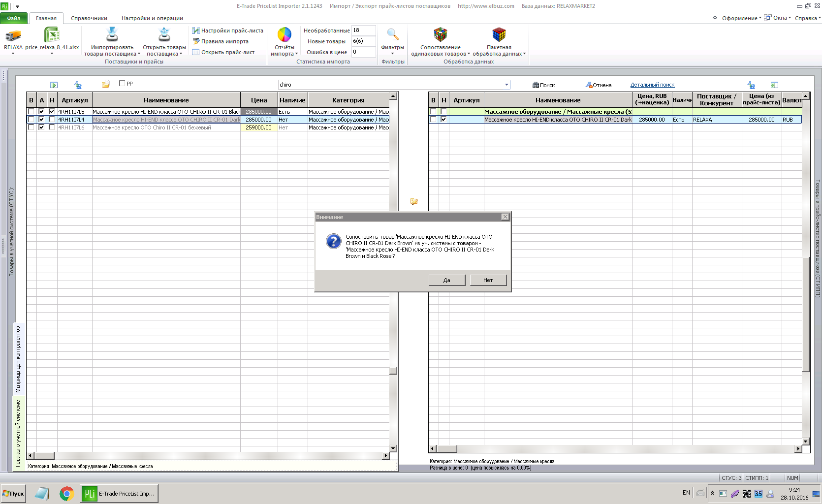Open the Окна windows dropdown
This screenshot has height=504, width=822.
click(777, 18)
